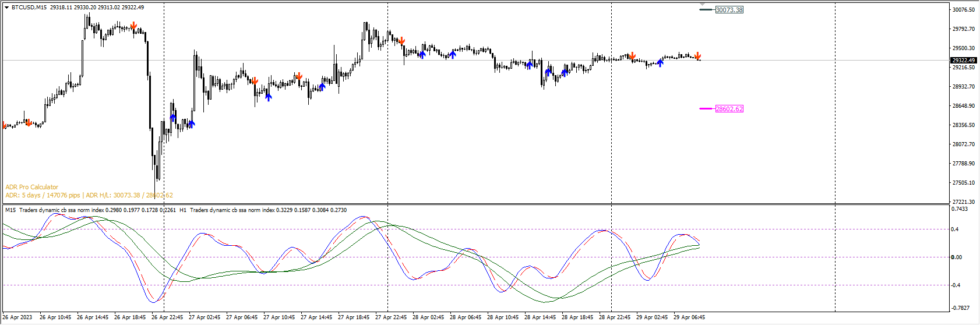
Task: Click the 28 Apr 22:45 time axis label
Action: point(615,317)
